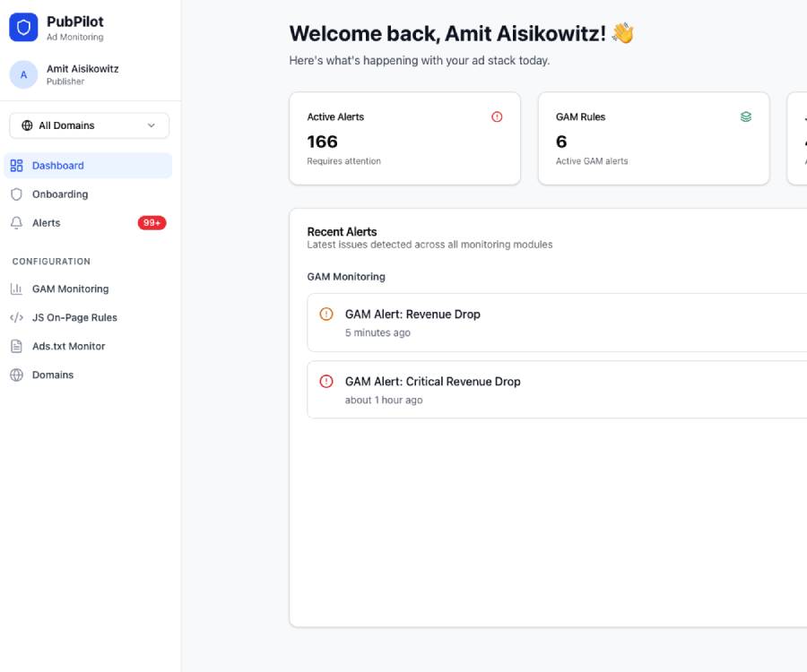This screenshot has width=807, height=672.
Task: Click the 99+ alerts count badge
Action: [x=152, y=223]
